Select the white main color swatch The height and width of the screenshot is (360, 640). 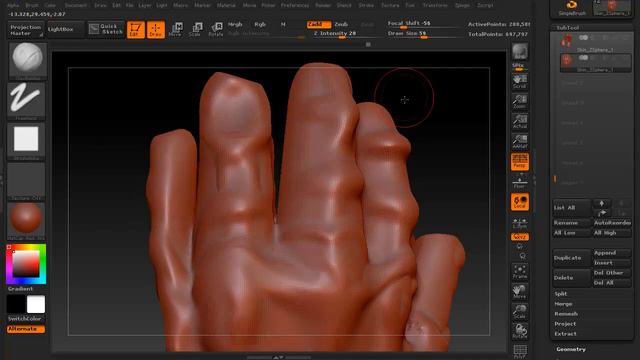[x=36, y=304]
